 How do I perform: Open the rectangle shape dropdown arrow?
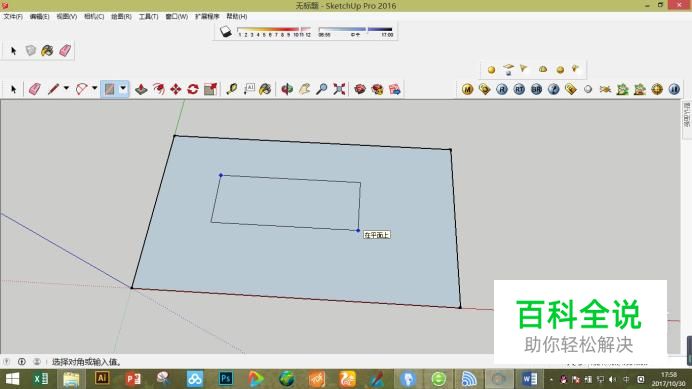pos(123,89)
